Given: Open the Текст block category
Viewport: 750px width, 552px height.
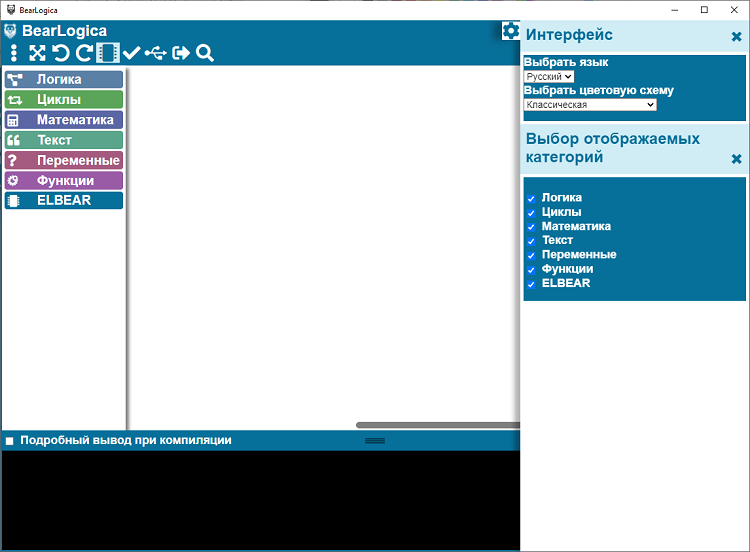Looking at the screenshot, I should (64, 140).
